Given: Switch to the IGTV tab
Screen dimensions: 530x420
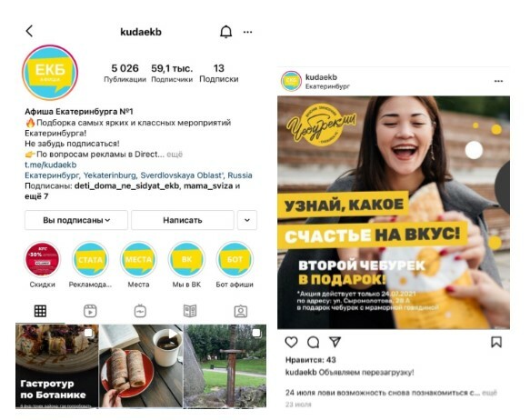Looking at the screenshot, I should click(x=140, y=311).
